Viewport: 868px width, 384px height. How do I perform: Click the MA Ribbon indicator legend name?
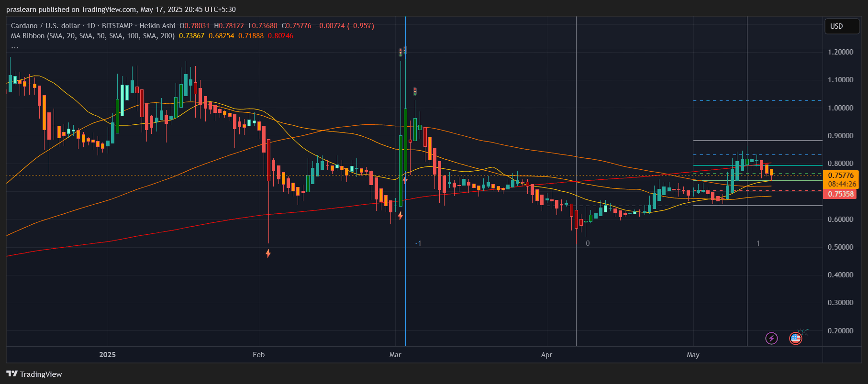(93, 36)
